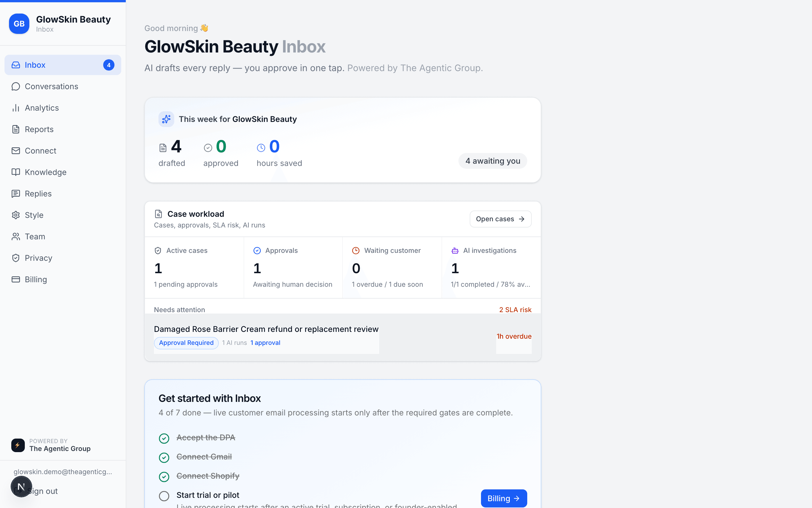Click the Billing card icon in sidebar
Screen dimensions: 812x508
point(16,279)
